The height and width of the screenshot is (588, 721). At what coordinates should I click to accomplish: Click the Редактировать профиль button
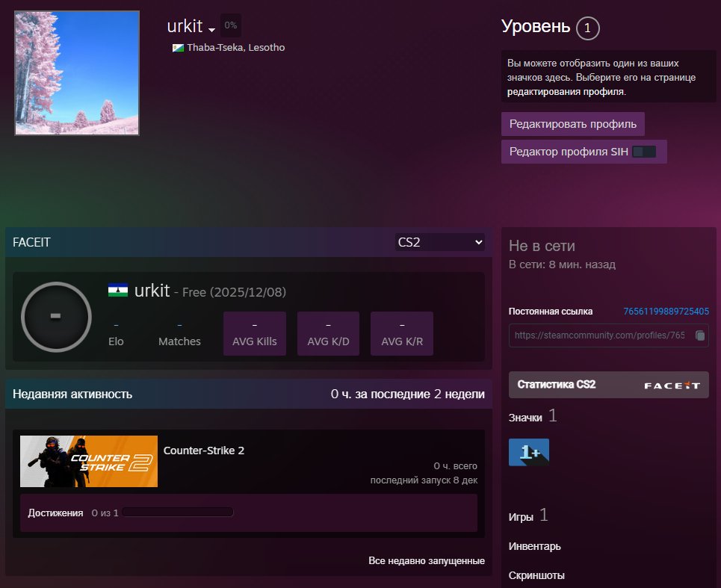click(x=572, y=123)
